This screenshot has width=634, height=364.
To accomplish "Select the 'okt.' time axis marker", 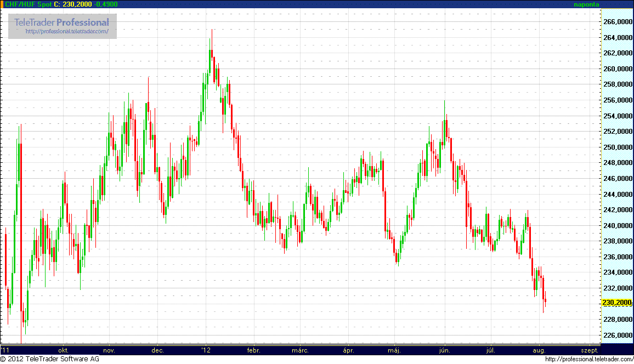I will (64, 350).
